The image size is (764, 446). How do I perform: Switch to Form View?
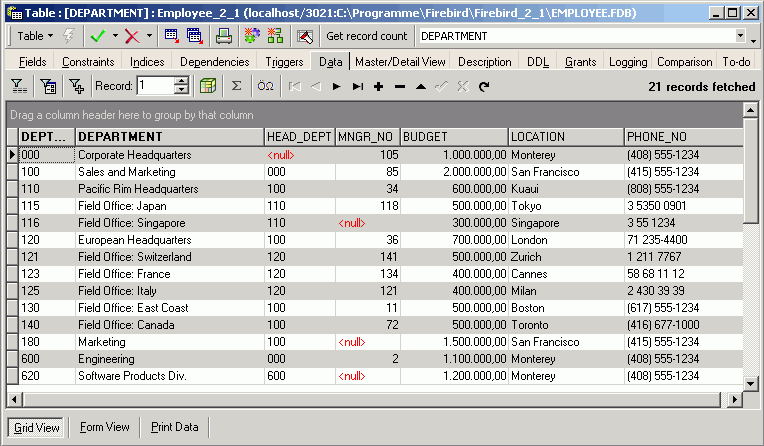(105, 427)
